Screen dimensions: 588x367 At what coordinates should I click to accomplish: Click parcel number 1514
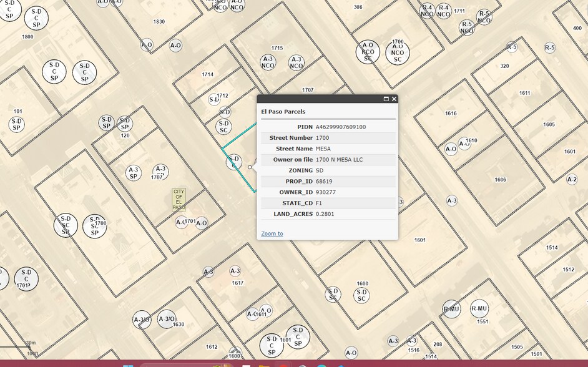552,248
